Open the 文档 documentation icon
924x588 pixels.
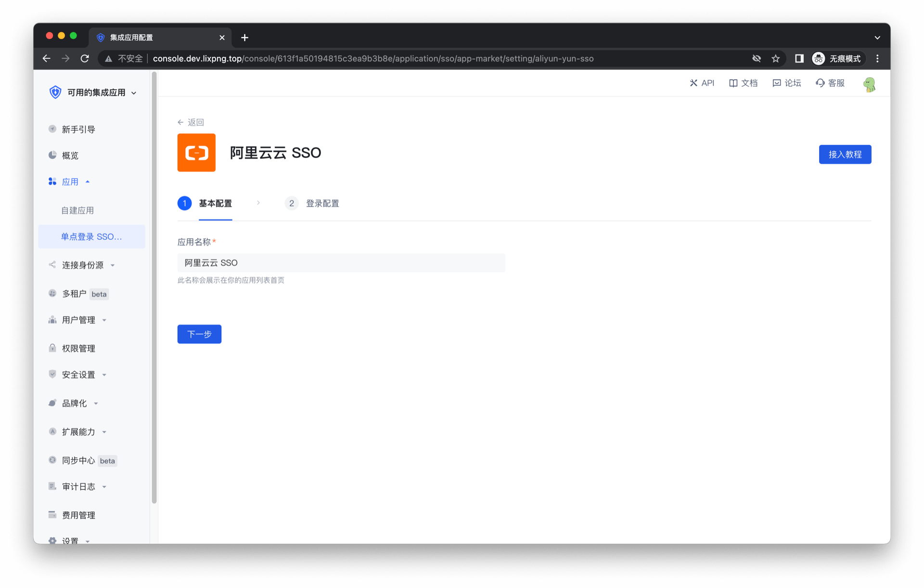733,83
